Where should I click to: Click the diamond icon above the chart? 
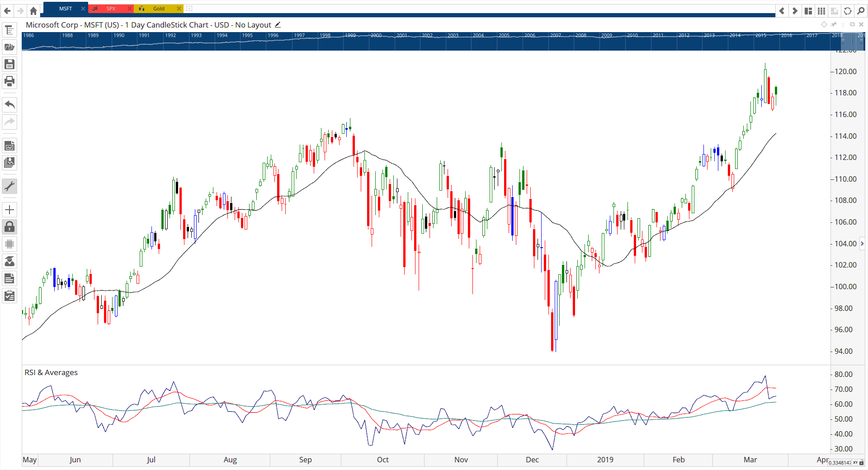click(x=824, y=24)
